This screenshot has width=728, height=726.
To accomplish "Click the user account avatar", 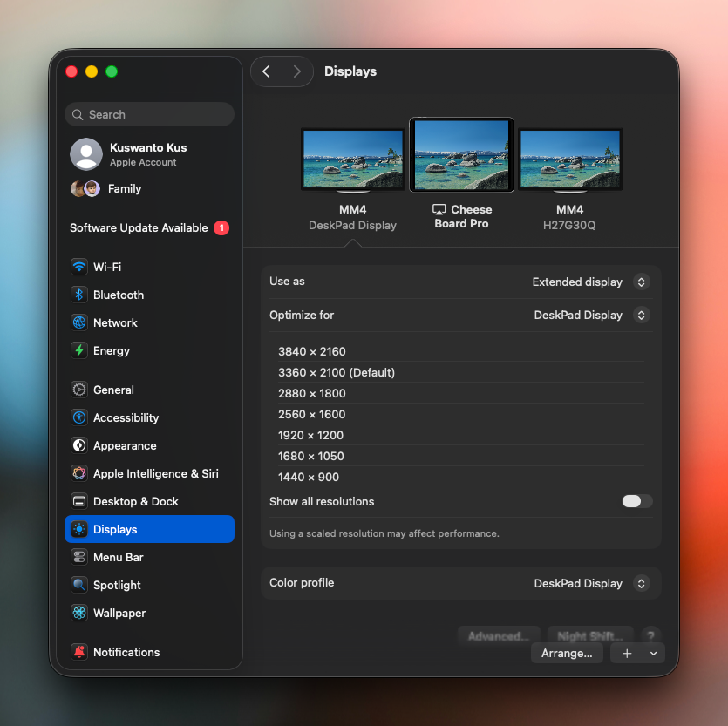I will [86, 154].
